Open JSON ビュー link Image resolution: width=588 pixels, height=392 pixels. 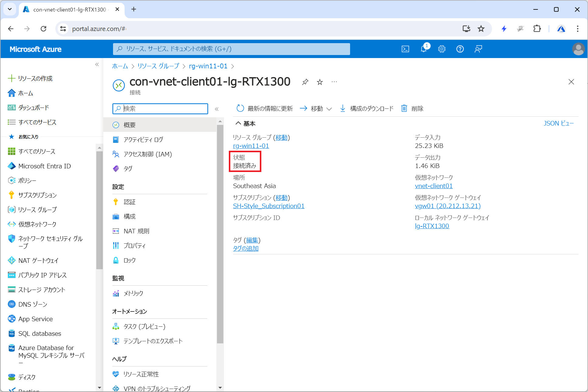click(x=559, y=123)
